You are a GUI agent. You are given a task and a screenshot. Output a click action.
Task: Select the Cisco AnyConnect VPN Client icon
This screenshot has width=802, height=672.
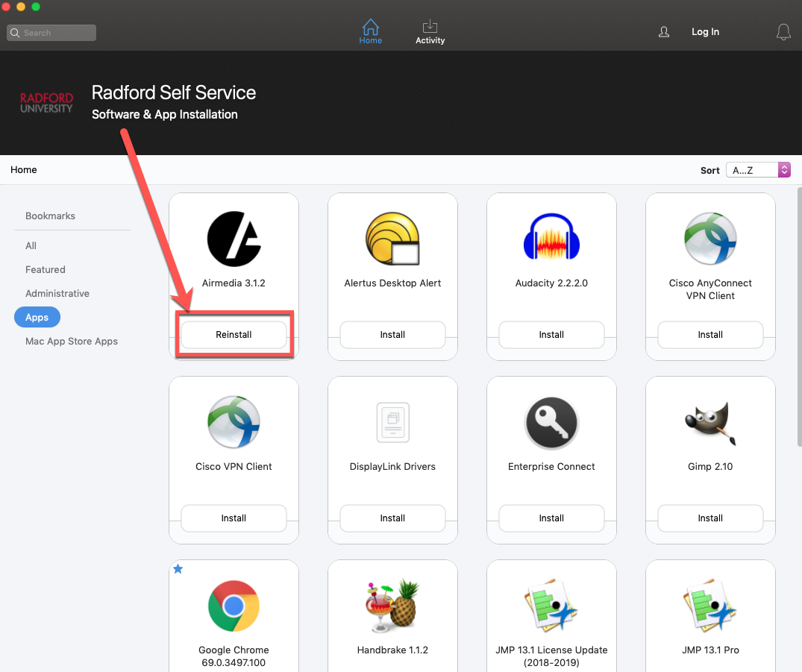710,239
